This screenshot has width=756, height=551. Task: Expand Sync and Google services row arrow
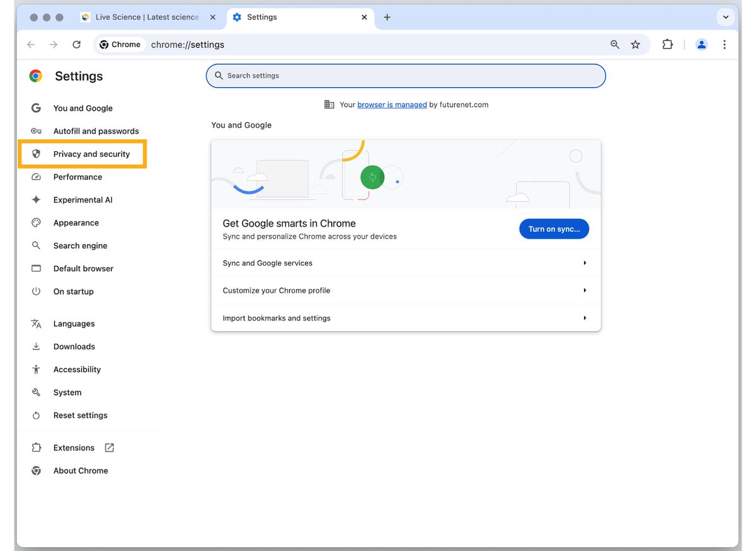(585, 263)
